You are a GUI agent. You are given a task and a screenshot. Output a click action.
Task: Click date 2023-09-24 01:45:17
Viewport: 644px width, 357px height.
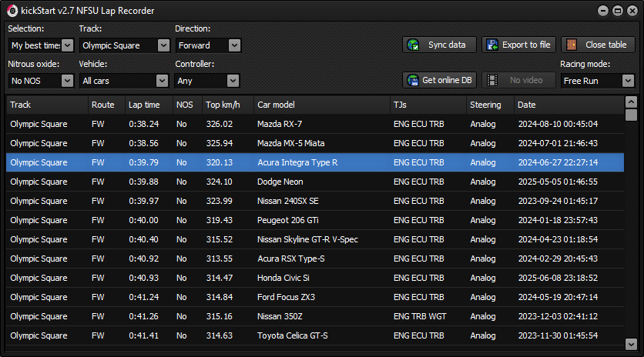(x=558, y=201)
